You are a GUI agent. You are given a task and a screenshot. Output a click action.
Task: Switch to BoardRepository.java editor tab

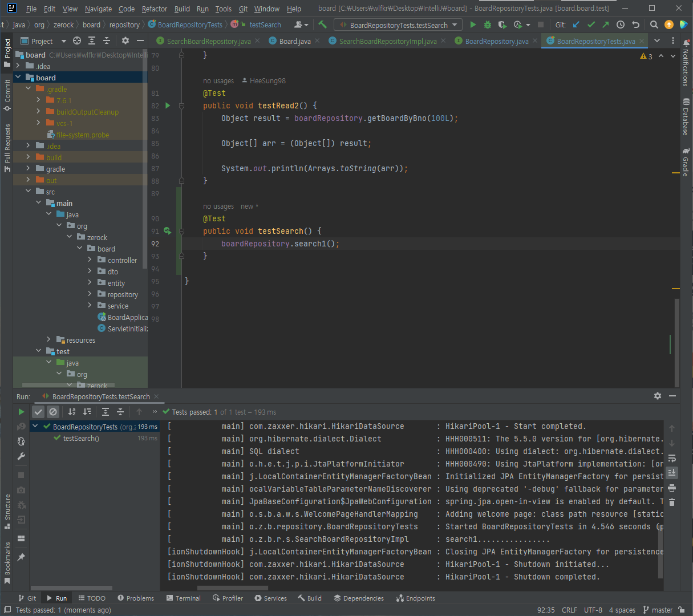496,41
